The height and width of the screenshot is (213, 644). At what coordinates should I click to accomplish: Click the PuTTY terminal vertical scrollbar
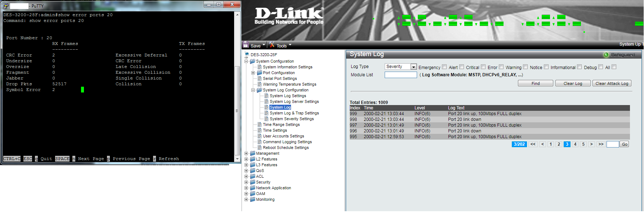tap(237, 86)
